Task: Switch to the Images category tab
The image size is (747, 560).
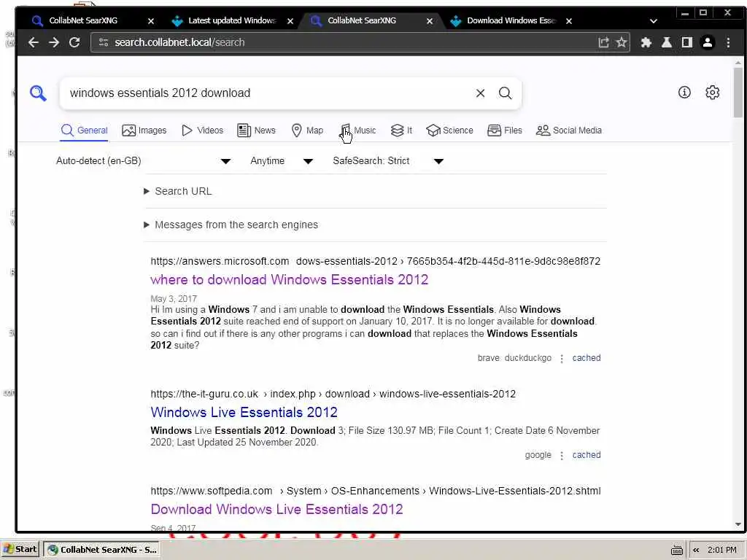Action: tap(144, 131)
